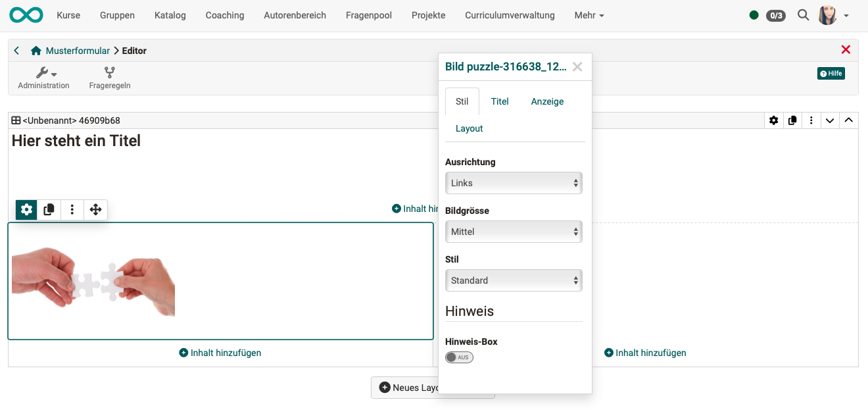Select the puzzle hands image

tap(93, 282)
